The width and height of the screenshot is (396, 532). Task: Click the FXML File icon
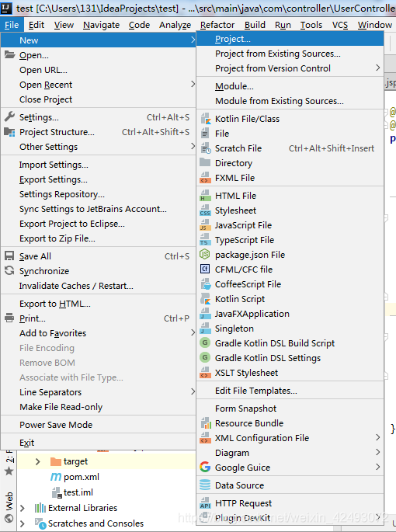205,178
